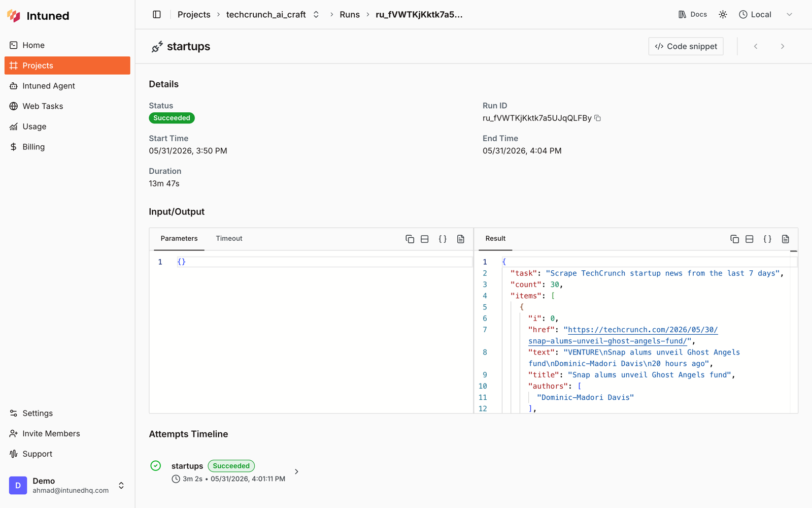
Task: Select Projects in sidebar
Action: coord(67,66)
